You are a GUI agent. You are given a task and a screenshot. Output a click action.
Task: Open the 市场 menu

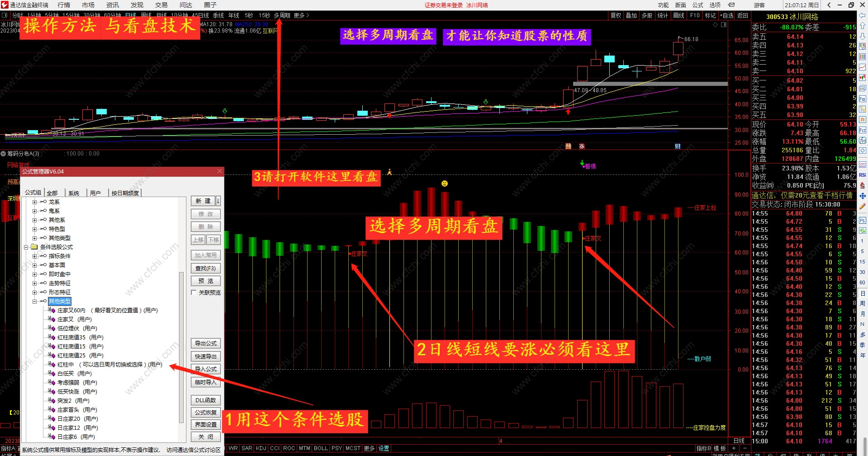pos(88,5)
